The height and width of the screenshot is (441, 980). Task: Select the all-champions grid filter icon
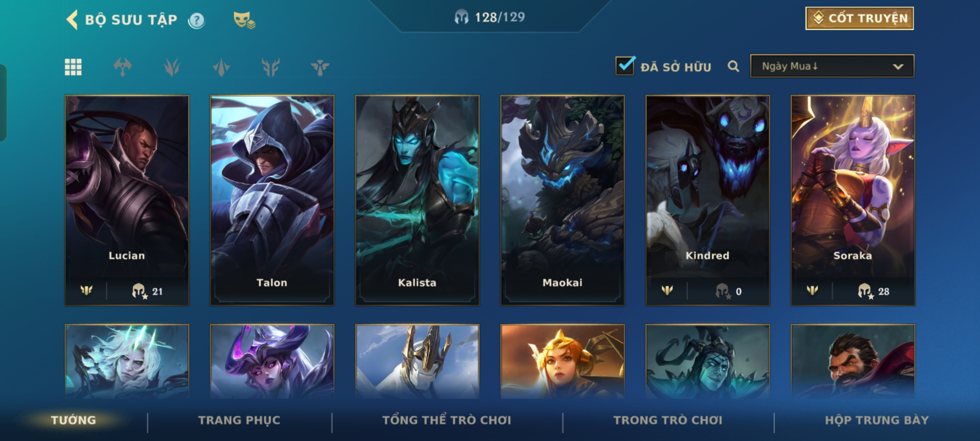pyautogui.click(x=73, y=67)
